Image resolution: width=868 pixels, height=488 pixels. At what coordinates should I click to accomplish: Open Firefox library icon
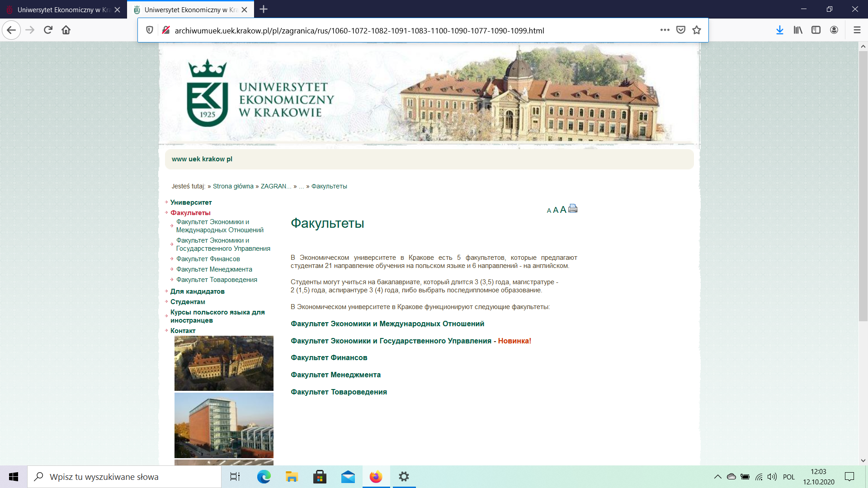798,30
